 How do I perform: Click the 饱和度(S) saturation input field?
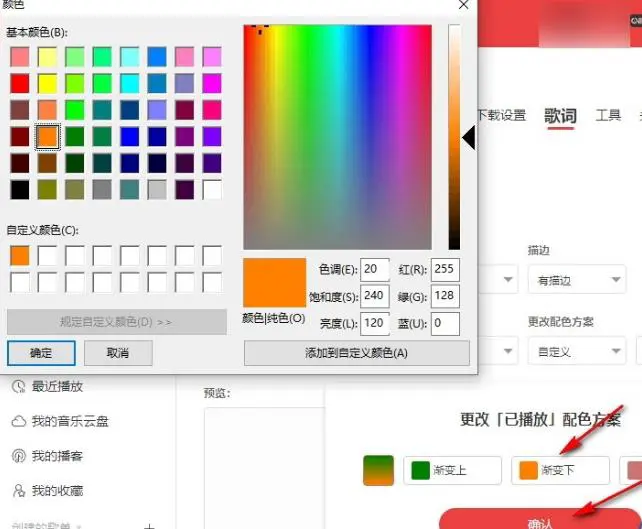(375, 296)
